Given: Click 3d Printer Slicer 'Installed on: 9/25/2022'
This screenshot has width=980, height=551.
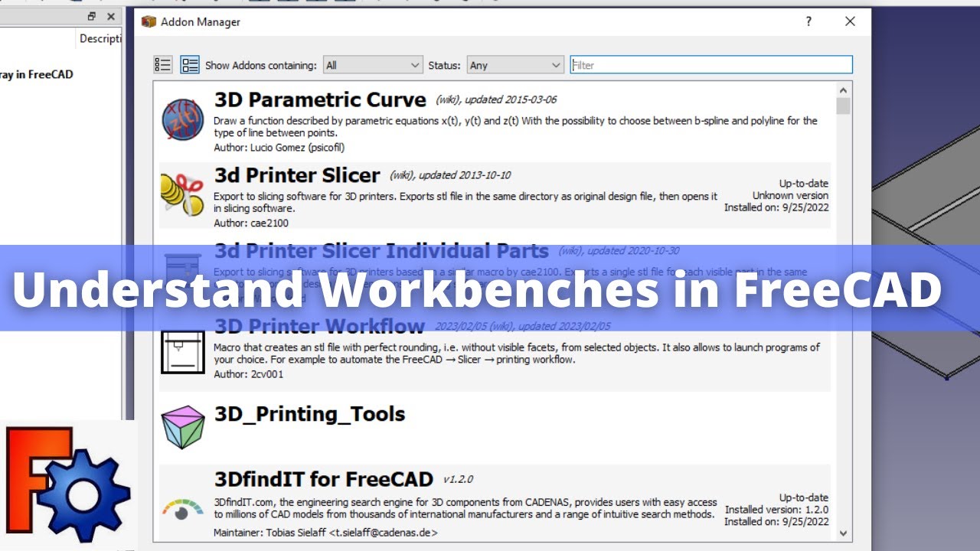Looking at the screenshot, I should [776, 207].
